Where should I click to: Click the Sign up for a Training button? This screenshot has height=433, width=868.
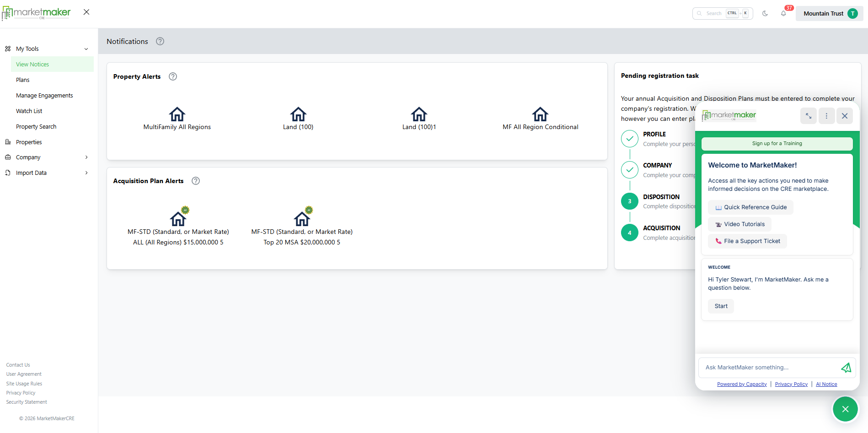[777, 144]
